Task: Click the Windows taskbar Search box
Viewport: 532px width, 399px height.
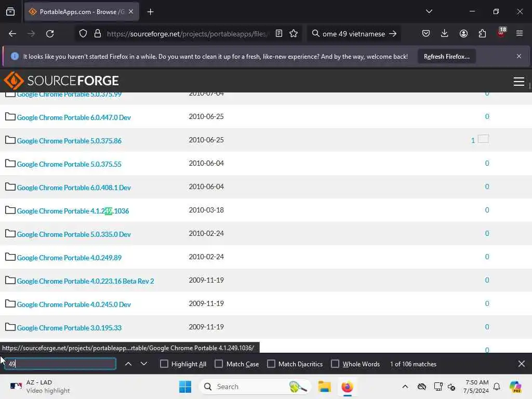Action: 255,387
